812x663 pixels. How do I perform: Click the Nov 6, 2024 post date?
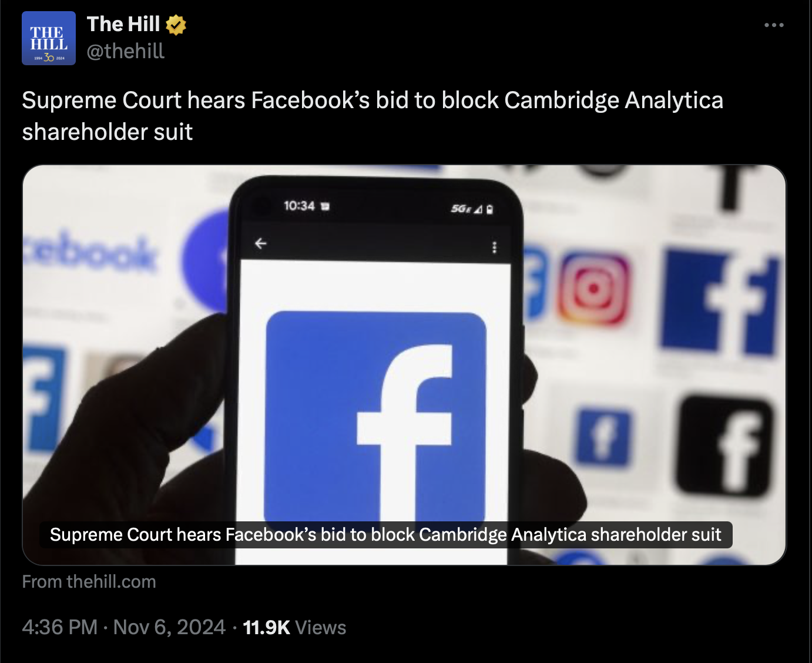[x=169, y=627]
